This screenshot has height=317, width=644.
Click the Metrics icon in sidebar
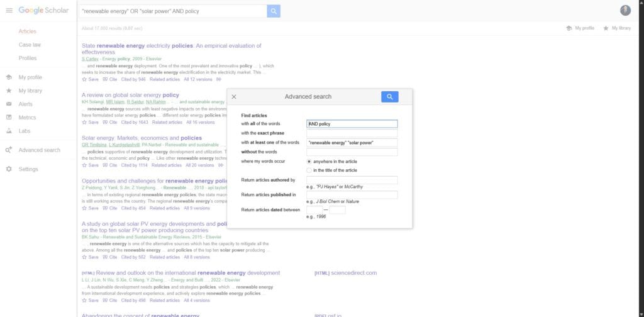[x=9, y=118]
